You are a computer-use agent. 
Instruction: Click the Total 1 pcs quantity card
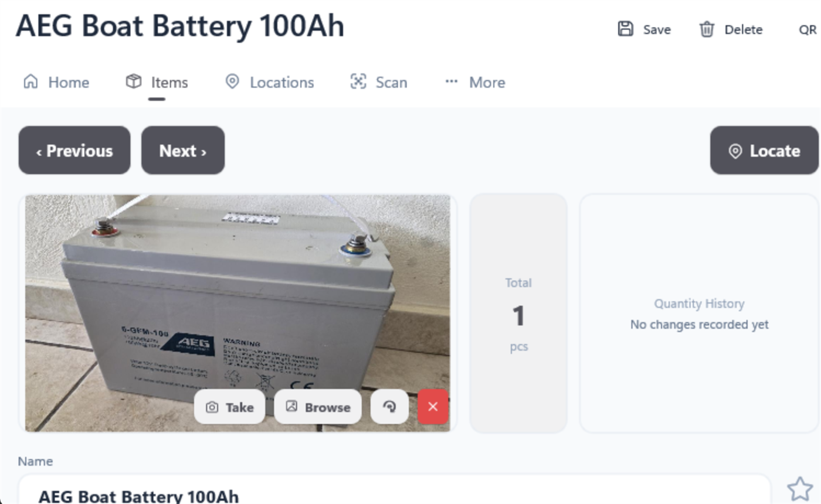pyautogui.click(x=518, y=314)
